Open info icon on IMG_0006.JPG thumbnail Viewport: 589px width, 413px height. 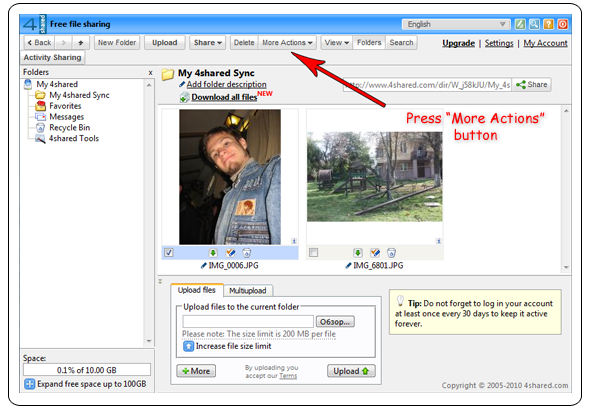[x=294, y=241]
